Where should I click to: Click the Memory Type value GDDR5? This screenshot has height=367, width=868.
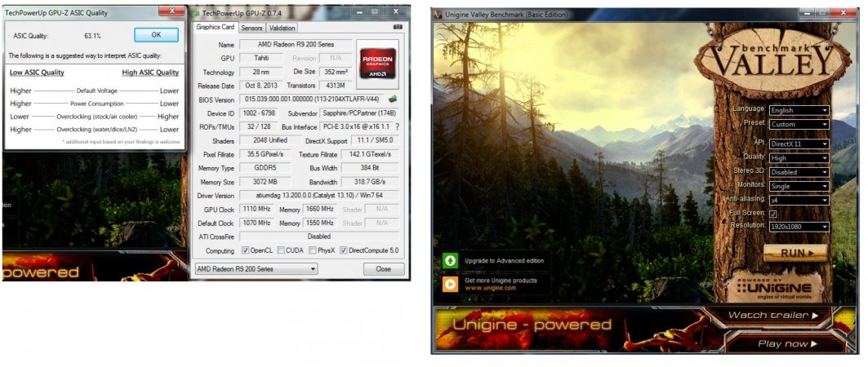[265, 168]
